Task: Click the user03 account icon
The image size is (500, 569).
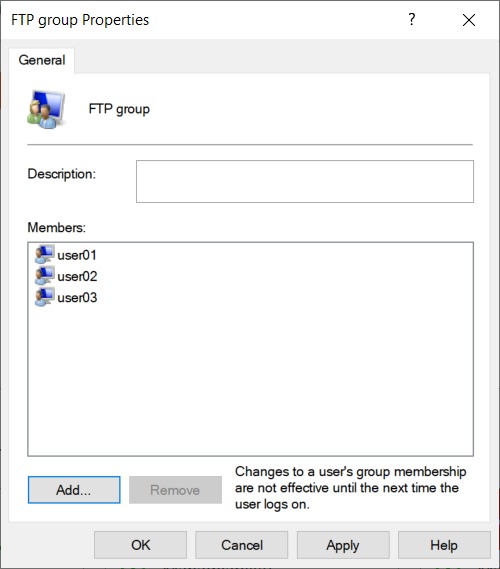Action: (45, 297)
